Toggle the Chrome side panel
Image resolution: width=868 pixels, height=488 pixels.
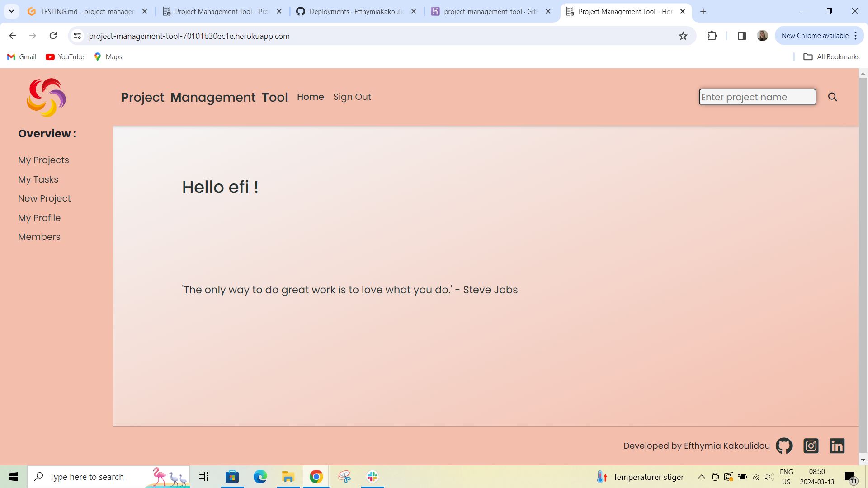pyautogui.click(x=741, y=36)
